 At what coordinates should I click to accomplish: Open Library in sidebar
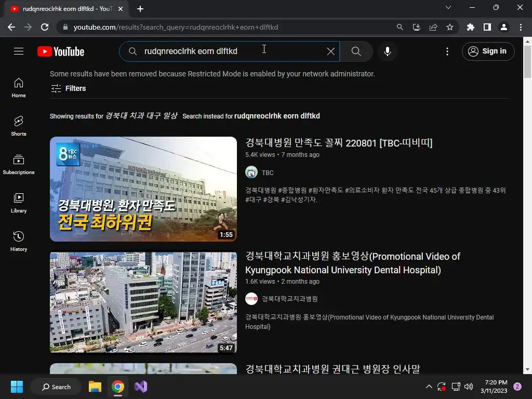[19, 203]
